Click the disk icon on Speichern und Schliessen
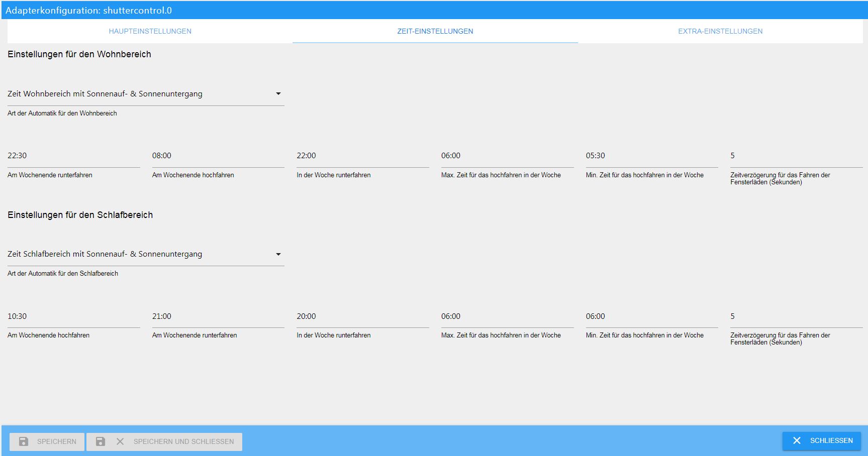Viewport: 868px width, 456px height. (x=101, y=441)
